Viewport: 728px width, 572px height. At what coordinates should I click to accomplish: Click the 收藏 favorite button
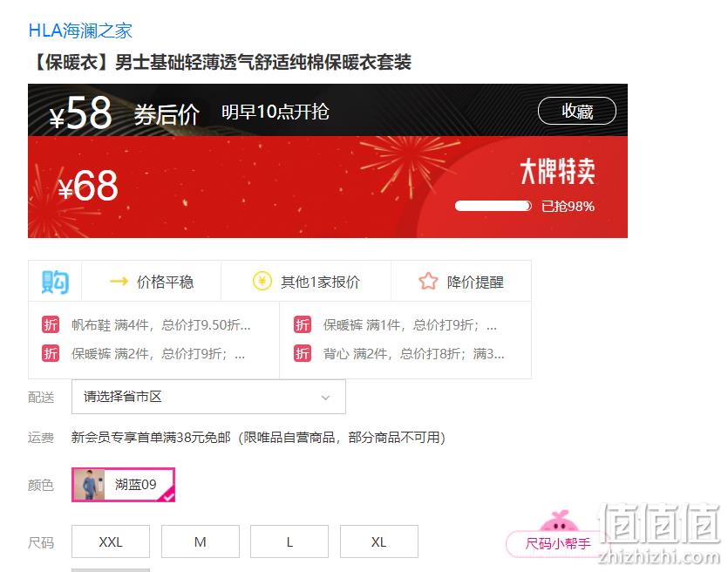pyautogui.click(x=576, y=111)
